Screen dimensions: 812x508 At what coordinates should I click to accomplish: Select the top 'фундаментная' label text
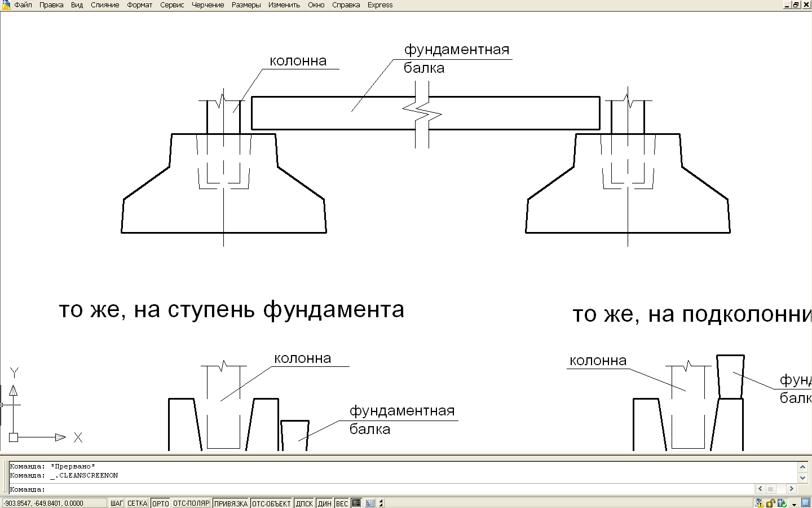point(456,50)
